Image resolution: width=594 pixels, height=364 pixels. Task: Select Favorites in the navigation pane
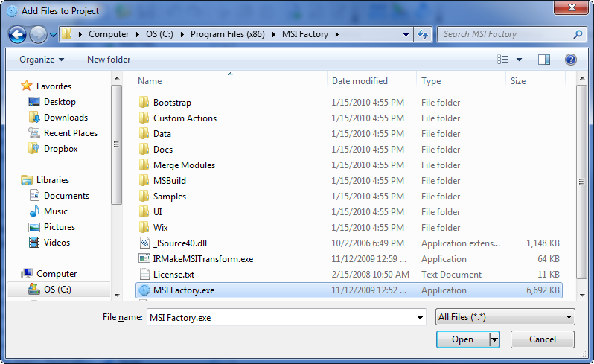tap(54, 86)
